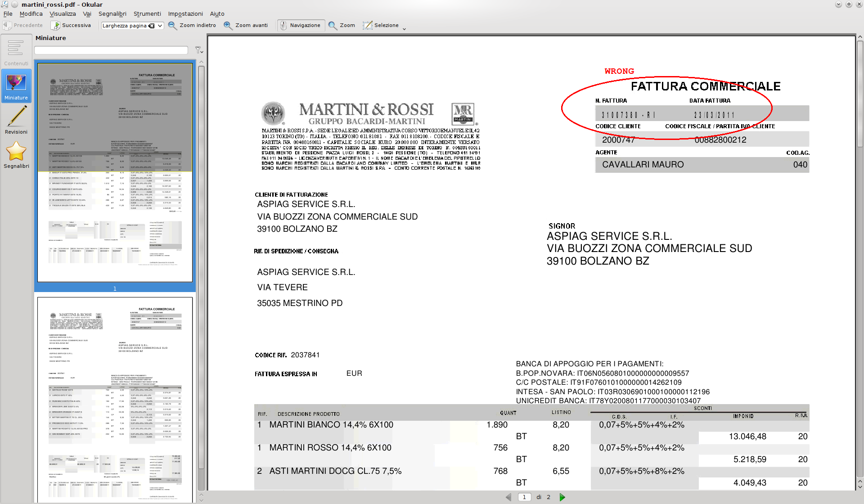The image size is (864, 504).
Task: Click the Precedente toolbar button
Action: pyautogui.click(x=22, y=26)
